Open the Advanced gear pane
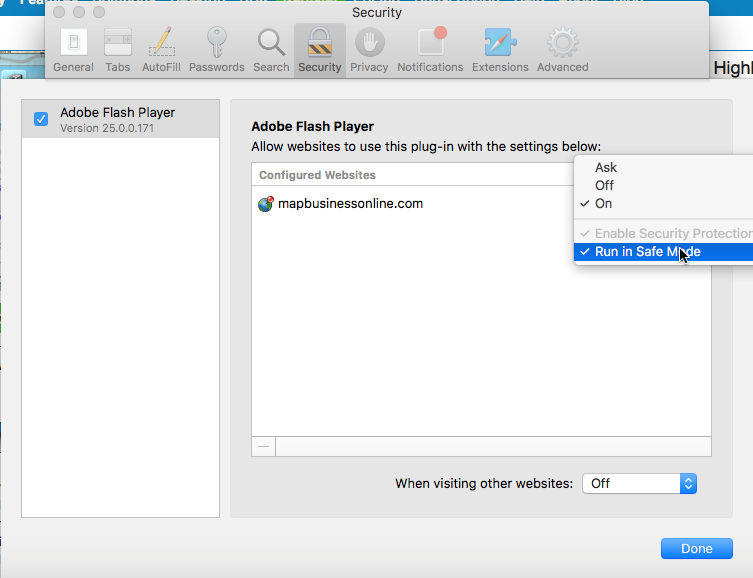This screenshot has width=753, height=578. tap(562, 50)
